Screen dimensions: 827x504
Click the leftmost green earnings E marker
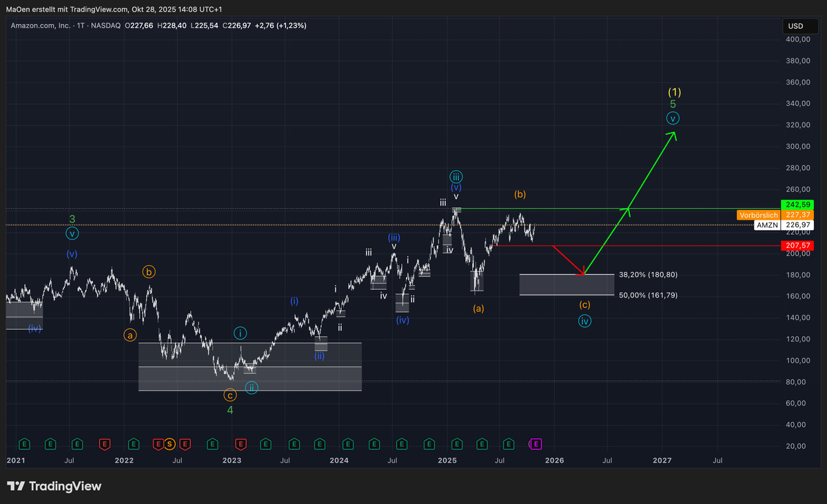pos(25,444)
